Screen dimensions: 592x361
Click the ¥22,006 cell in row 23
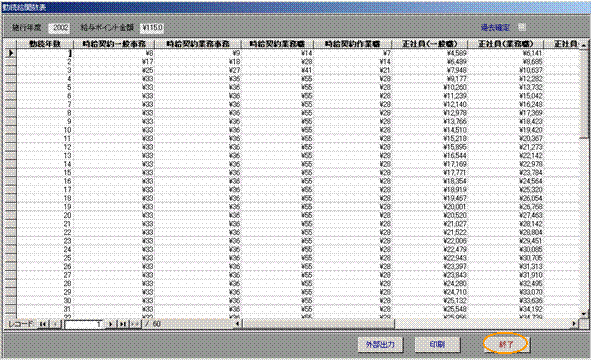430,241
